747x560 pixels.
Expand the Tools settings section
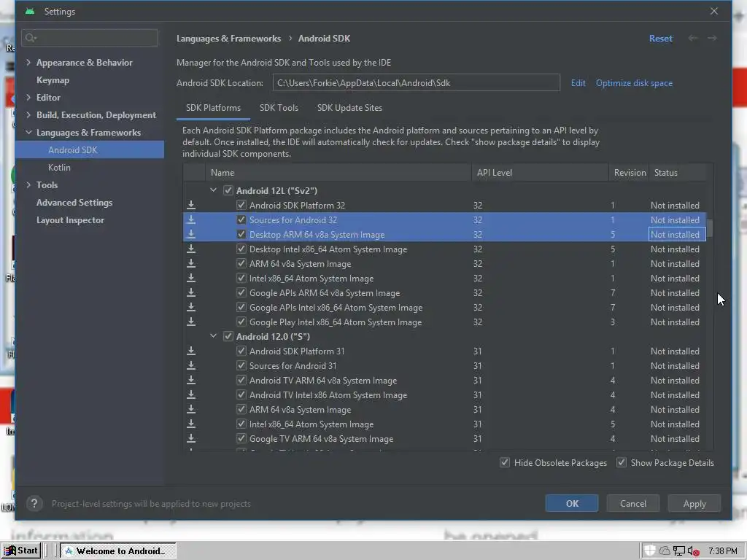[x=28, y=184]
